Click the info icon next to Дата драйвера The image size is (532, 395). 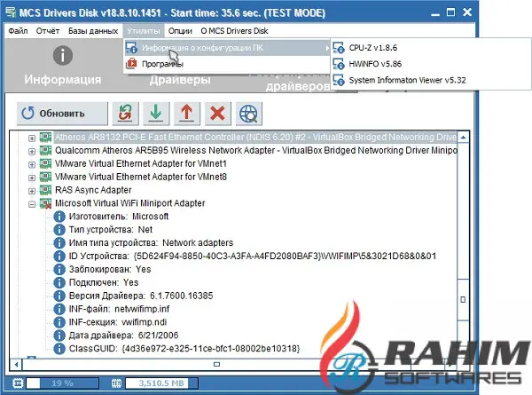coord(59,336)
